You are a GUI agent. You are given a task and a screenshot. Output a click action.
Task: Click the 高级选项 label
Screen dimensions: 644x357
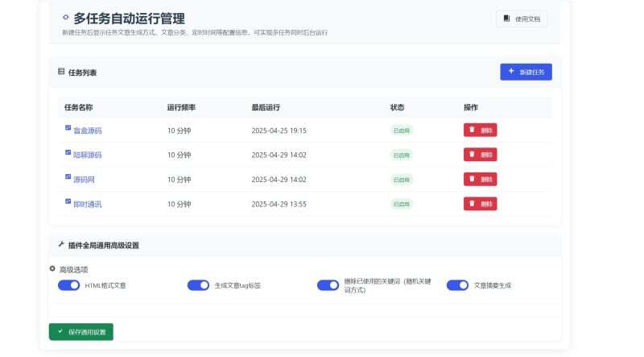click(x=73, y=270)
